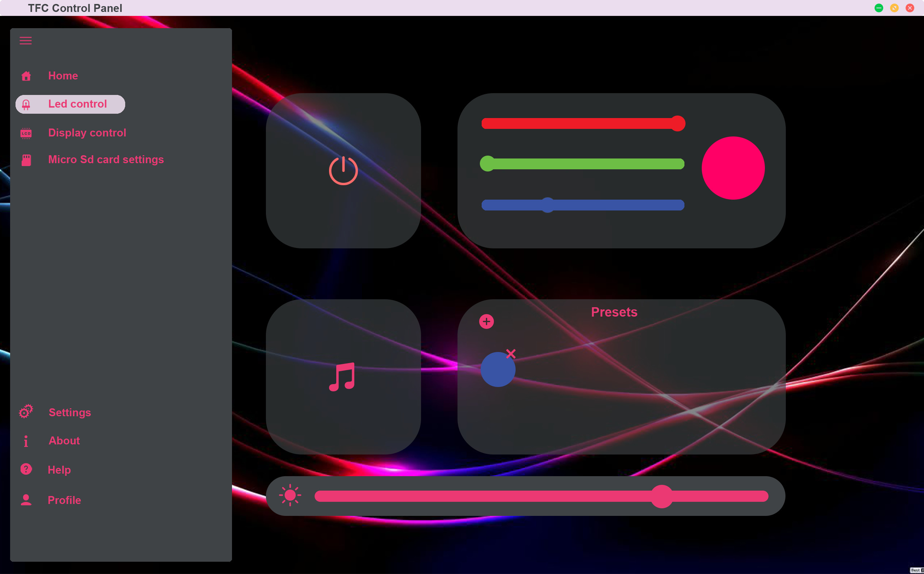The image size is (924, 574).
Task: Toggle music sync mode with note icon
Action: pyautogui.click(x=342, y=377)
